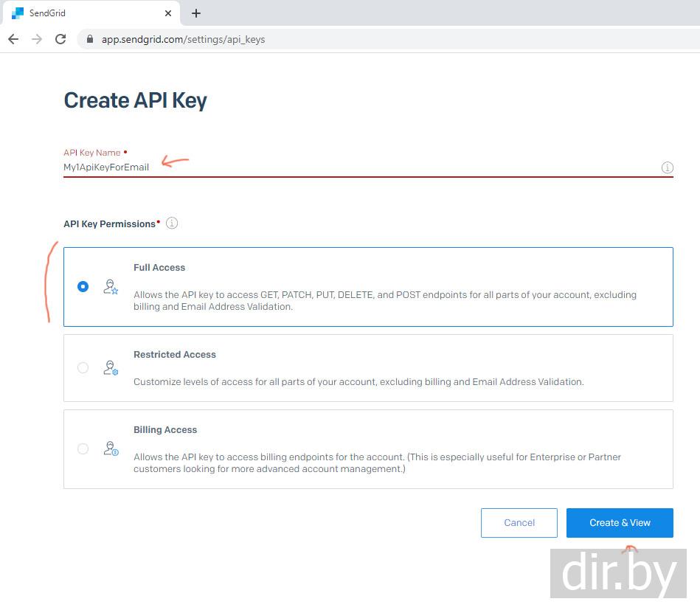The image size is (700, 610).
Task: Reload the page with refresh icon
Action: tap(60, 39)
